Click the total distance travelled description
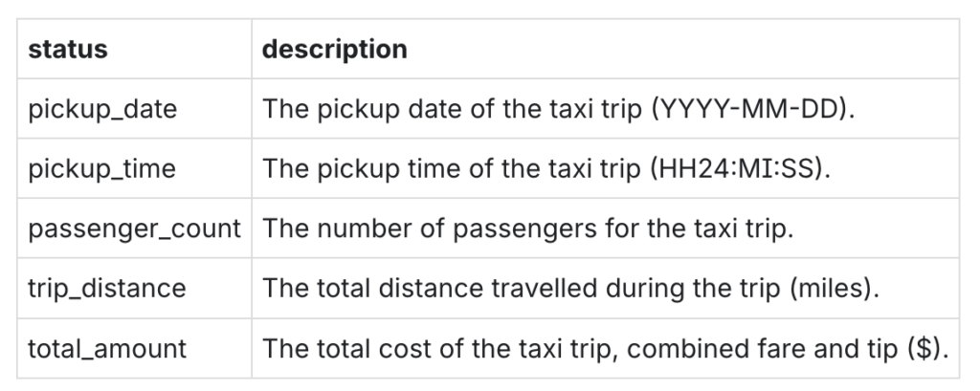This screenshot has width=980, height=391. pos(570,290)
